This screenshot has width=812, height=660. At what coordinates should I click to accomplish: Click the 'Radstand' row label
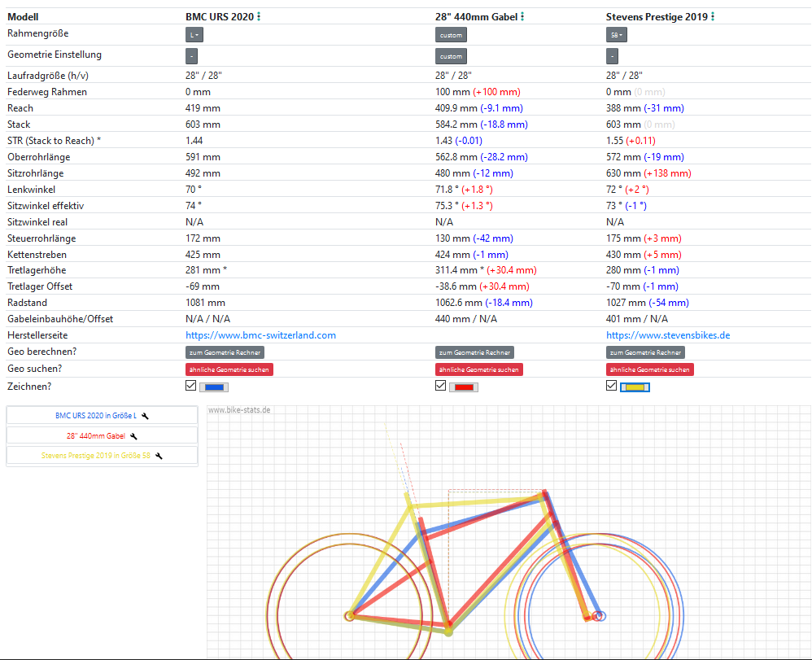point(27,303)
